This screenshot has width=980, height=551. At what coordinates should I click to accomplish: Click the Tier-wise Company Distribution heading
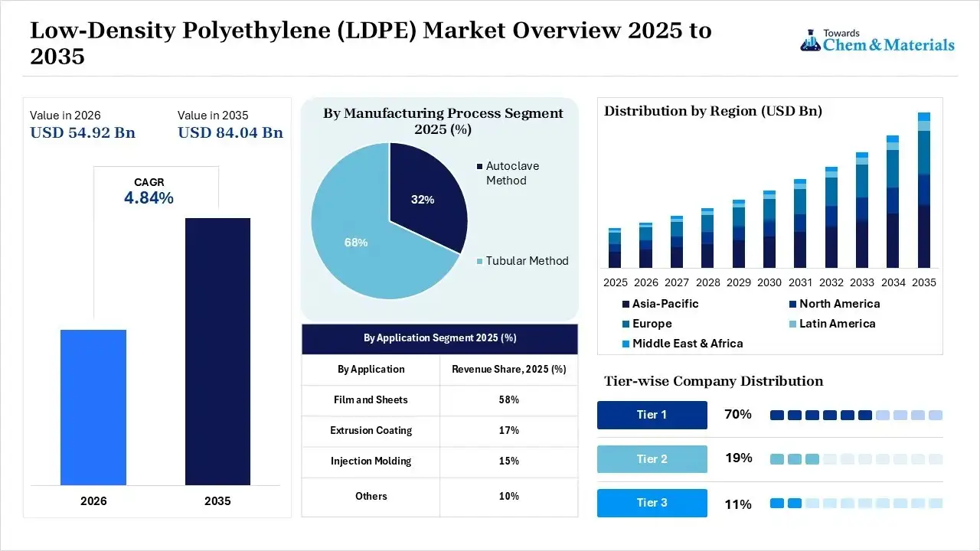click(714, 381)
